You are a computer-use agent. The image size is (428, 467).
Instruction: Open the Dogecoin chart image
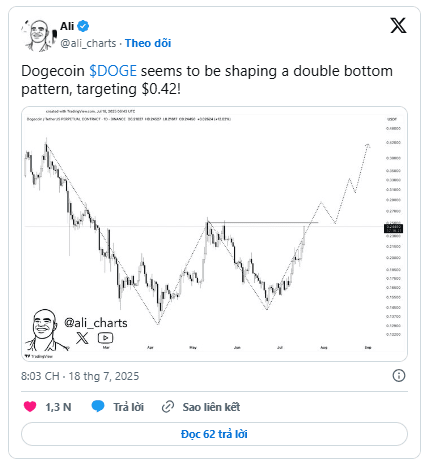click(214, 234)
